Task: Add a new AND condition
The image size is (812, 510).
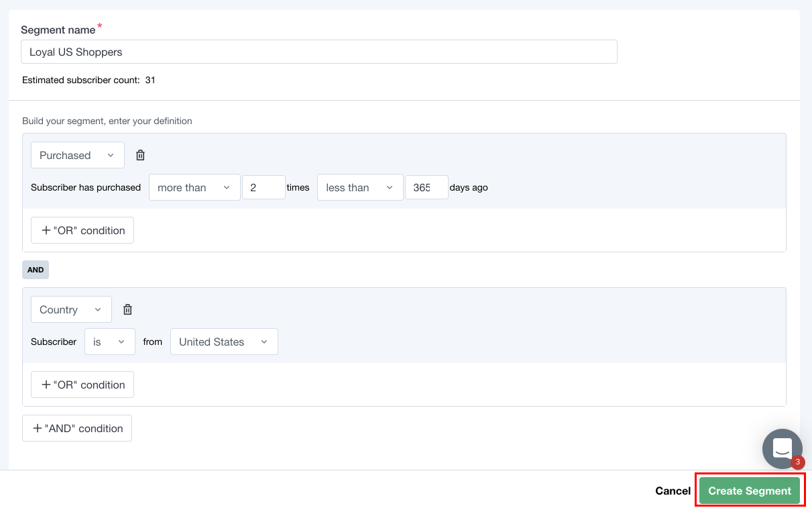Action: coord(76,427)
